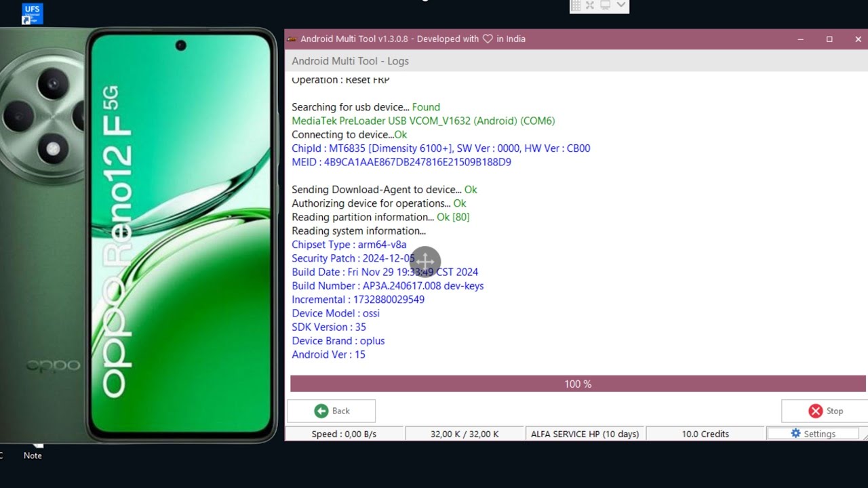Click the blue gear Settings icon
The width and height of the screenshot is (868, 488).
coord(795,433)
